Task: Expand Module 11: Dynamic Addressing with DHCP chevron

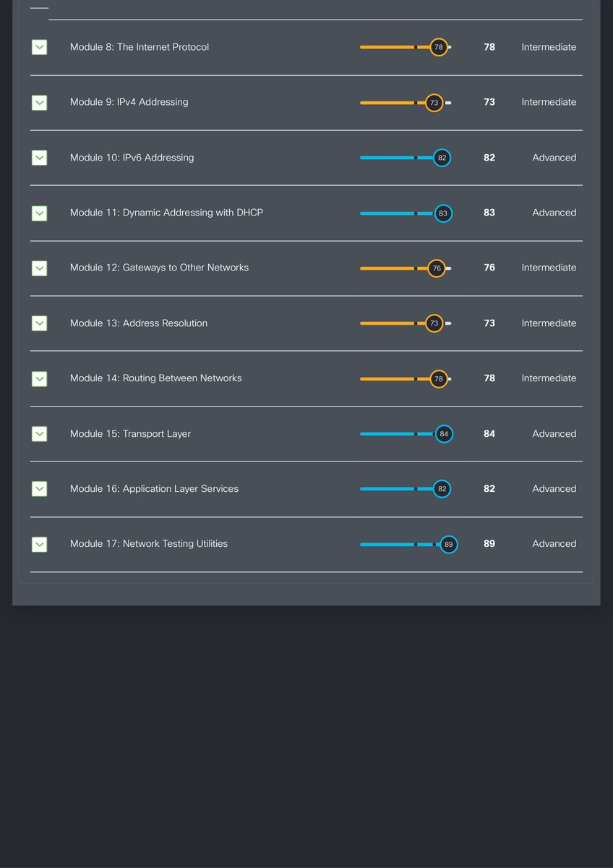Action: coord(40,213)
